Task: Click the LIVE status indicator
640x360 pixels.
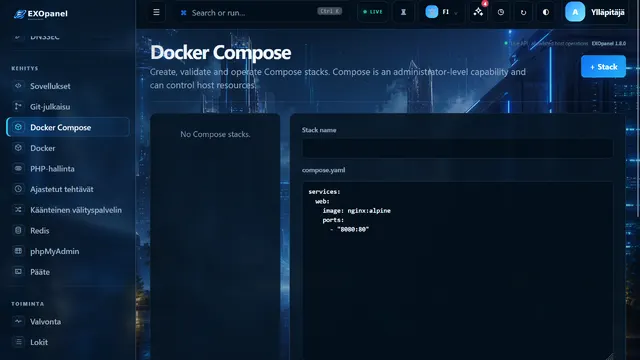Action: click(373, 12)
